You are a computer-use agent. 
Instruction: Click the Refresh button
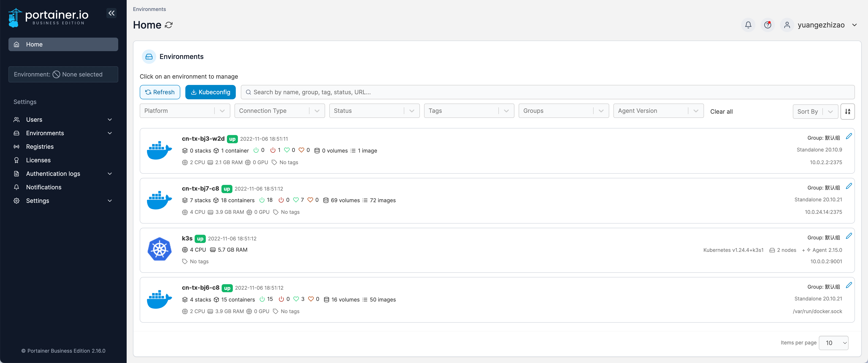160,92
